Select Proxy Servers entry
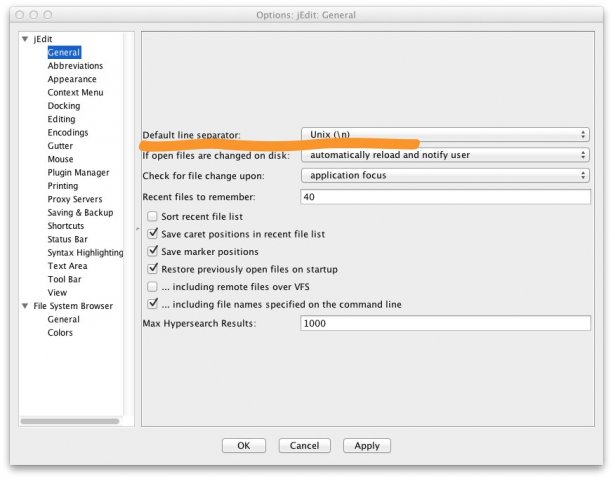This screenshot has width=613, height=479. point(75,199)
